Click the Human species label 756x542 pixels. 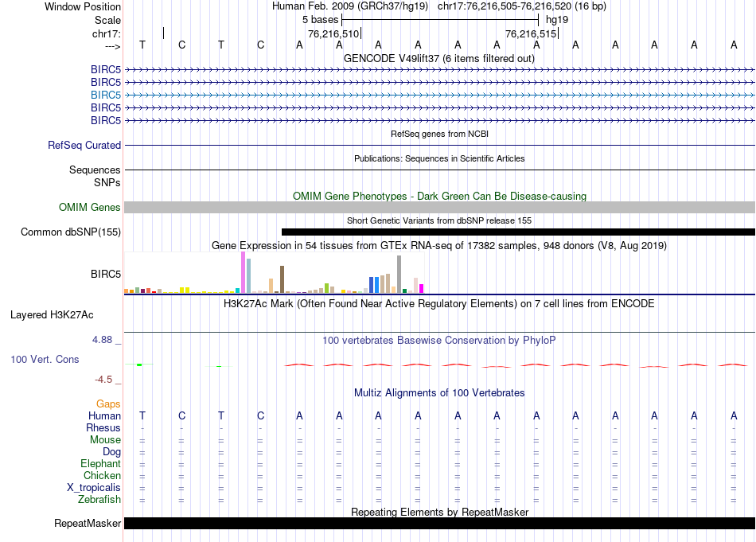[104, 415]
